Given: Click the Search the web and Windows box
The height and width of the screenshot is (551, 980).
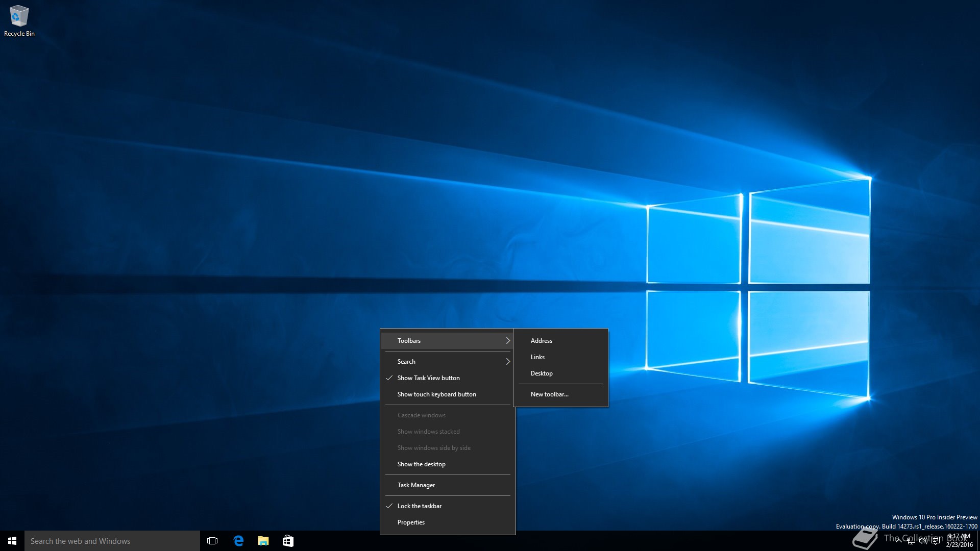Looking at the screenshot, I should pos(112,541).
